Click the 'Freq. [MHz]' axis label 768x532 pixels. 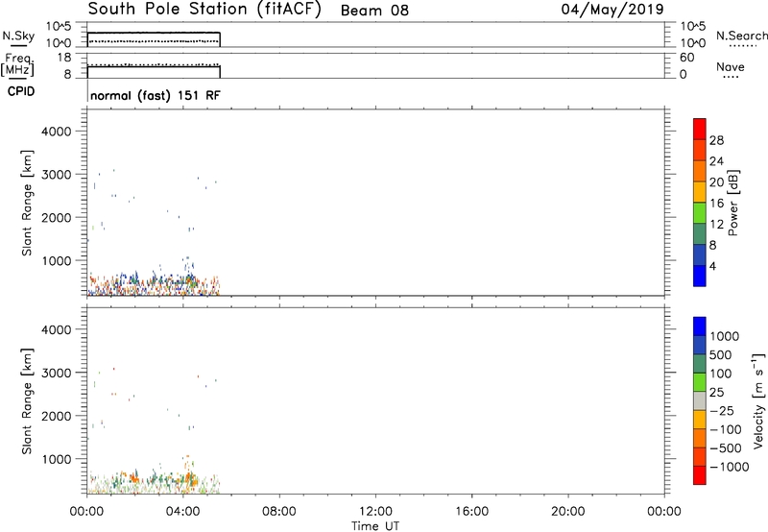[18, 64]
